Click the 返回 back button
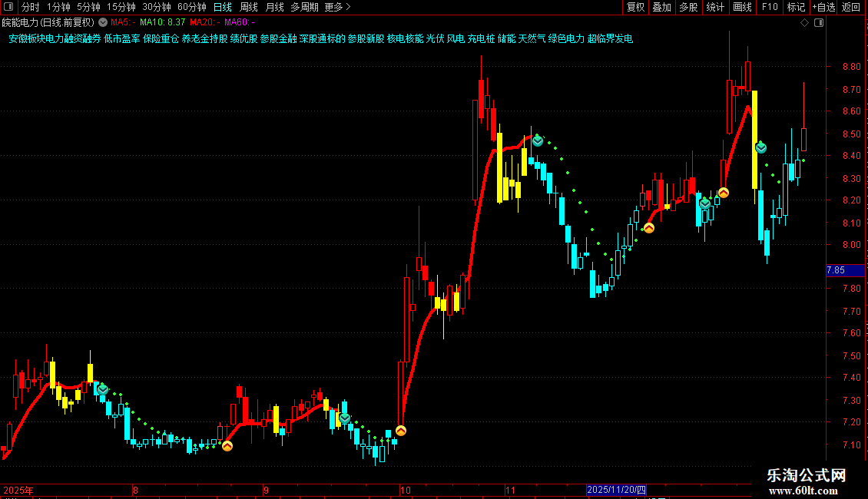The width and height of the screenshot is (868, 499). [x=851, y=7]
